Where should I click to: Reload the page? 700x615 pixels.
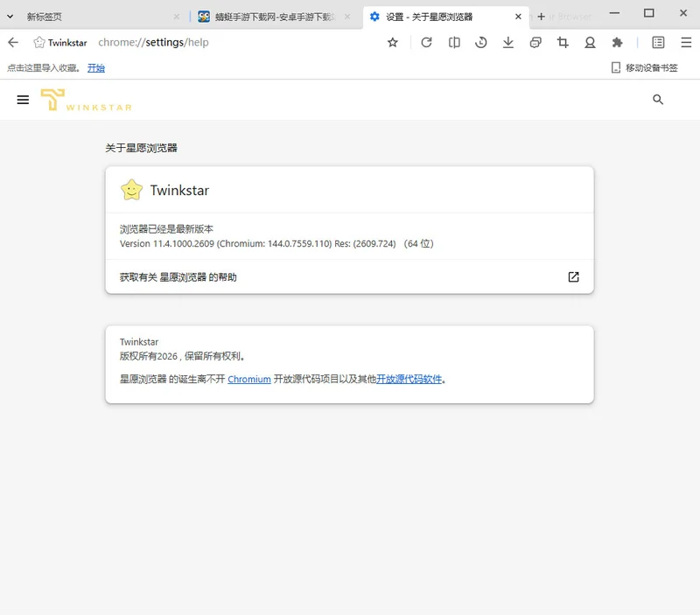coord(426,42)
